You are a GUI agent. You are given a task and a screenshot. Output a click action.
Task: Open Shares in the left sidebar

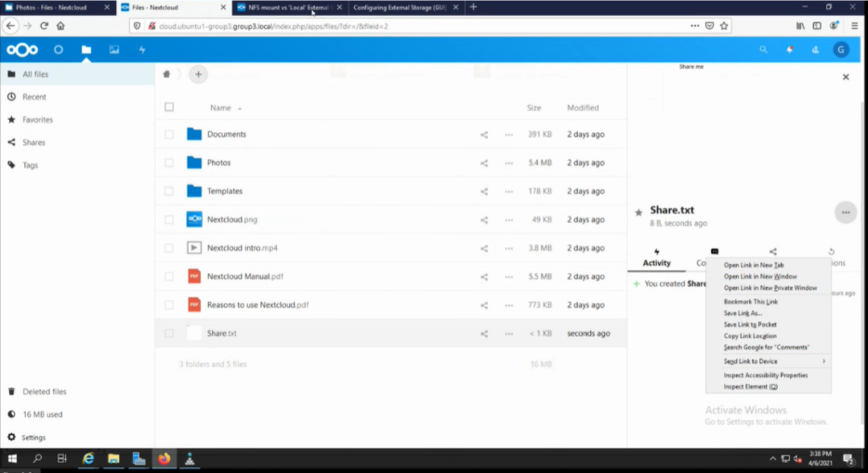click(x=33, y=142)
